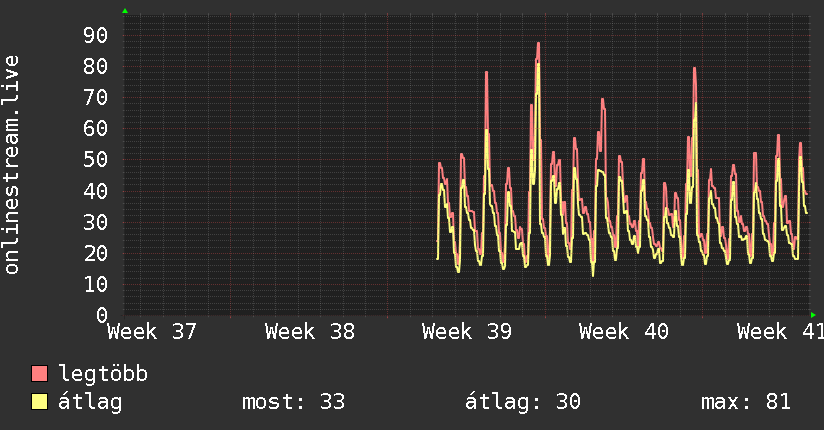This screenshot has width=824, height=430.
Task: Click the yellow átlag legend swatch
Action: point(39,402)
